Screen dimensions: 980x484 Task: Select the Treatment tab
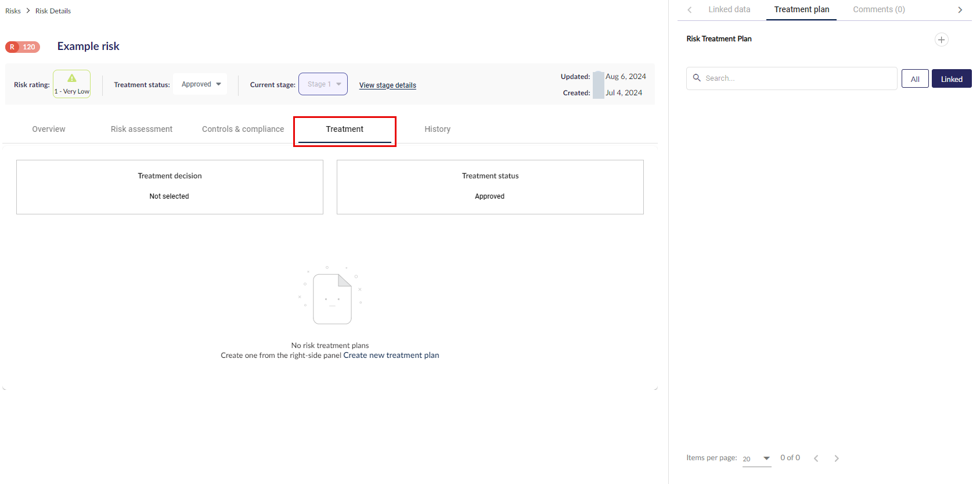[345, 130]
